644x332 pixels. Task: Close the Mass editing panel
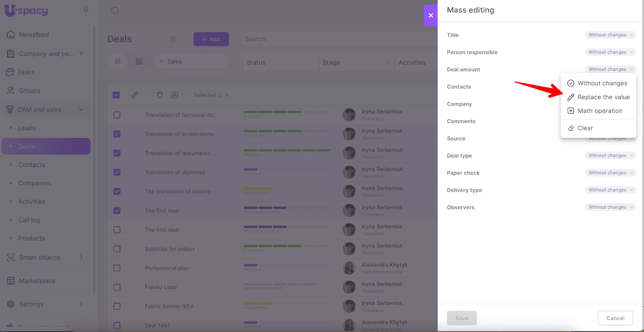pos(431,15)
